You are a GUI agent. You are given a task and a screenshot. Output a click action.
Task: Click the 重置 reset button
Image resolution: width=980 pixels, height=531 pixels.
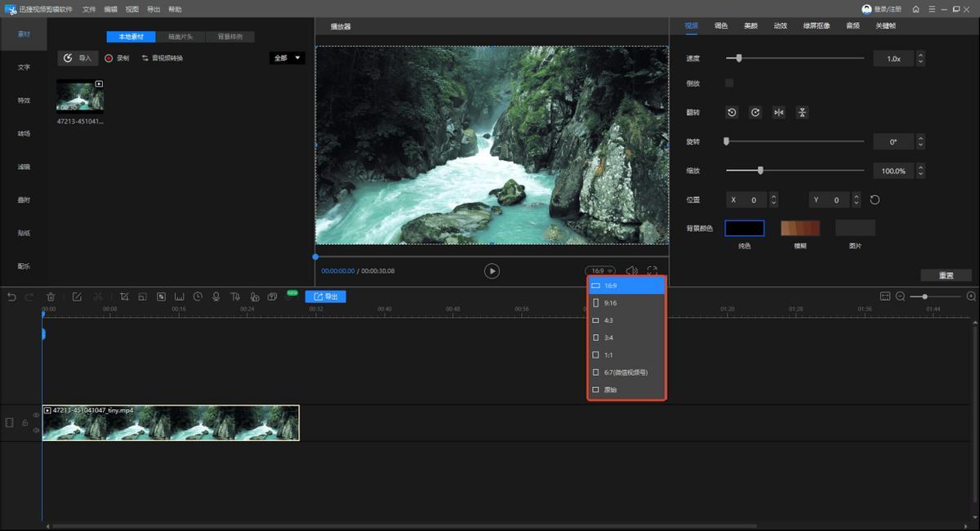tap(946, 275)
